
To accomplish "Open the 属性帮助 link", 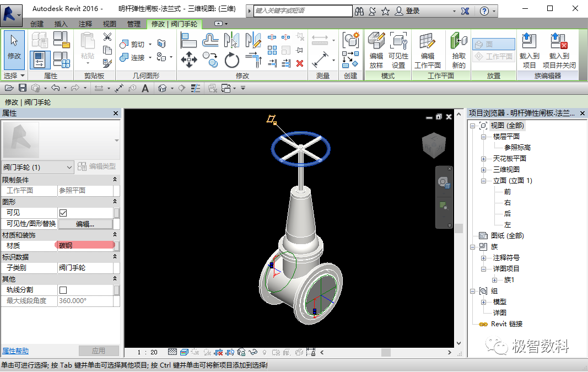I will (x=15, y=351).
